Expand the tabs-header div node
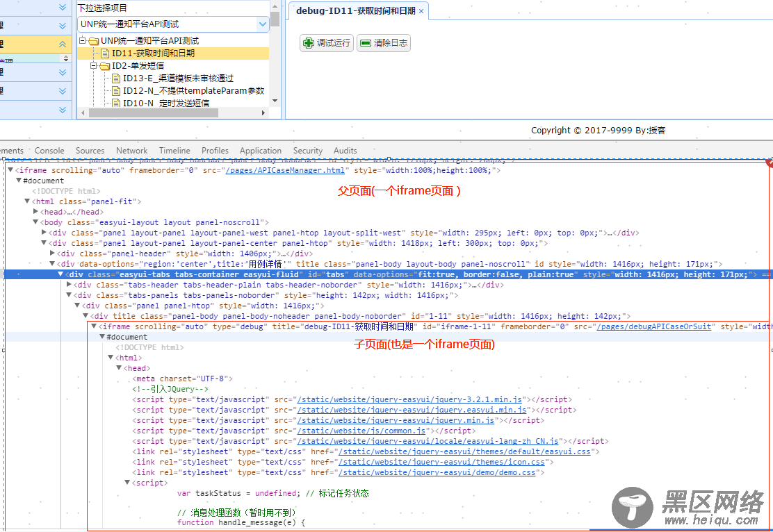Image resolution: width=773 pixels, height=532 pixels. pyautogui.click(x=69, y=284)
